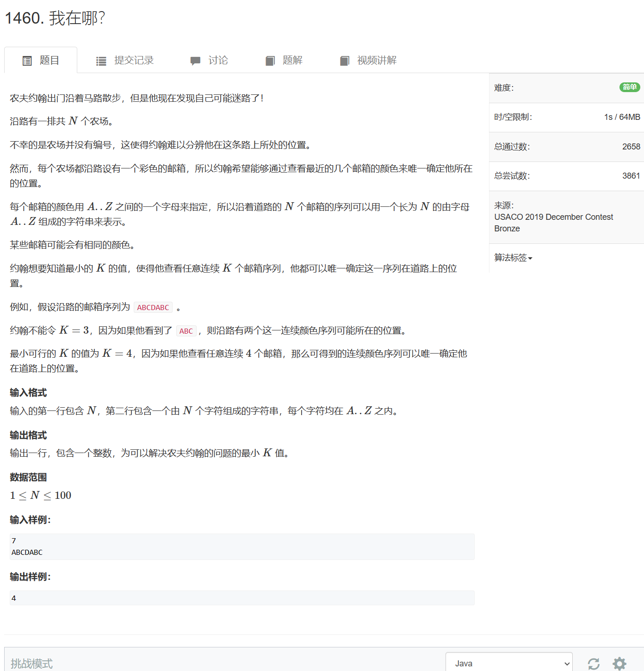Click the 挑战模式 input field
The image size is (644, 671).
pyautogui.click(x=185, y=663)
